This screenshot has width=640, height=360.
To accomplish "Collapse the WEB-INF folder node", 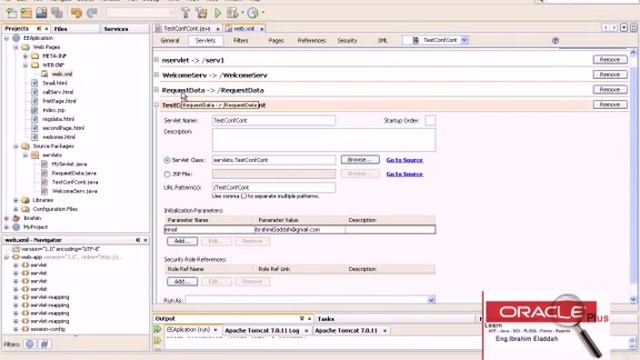I will tap(25, 65).
